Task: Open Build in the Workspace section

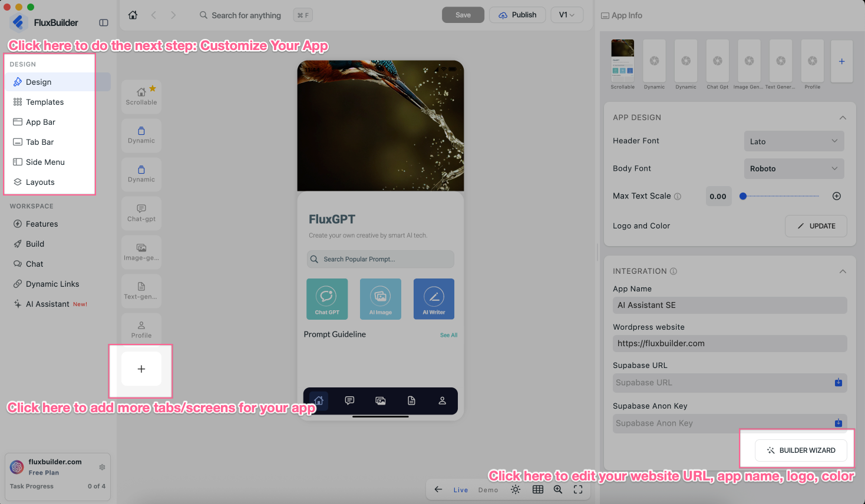Action: pos(58,244)
